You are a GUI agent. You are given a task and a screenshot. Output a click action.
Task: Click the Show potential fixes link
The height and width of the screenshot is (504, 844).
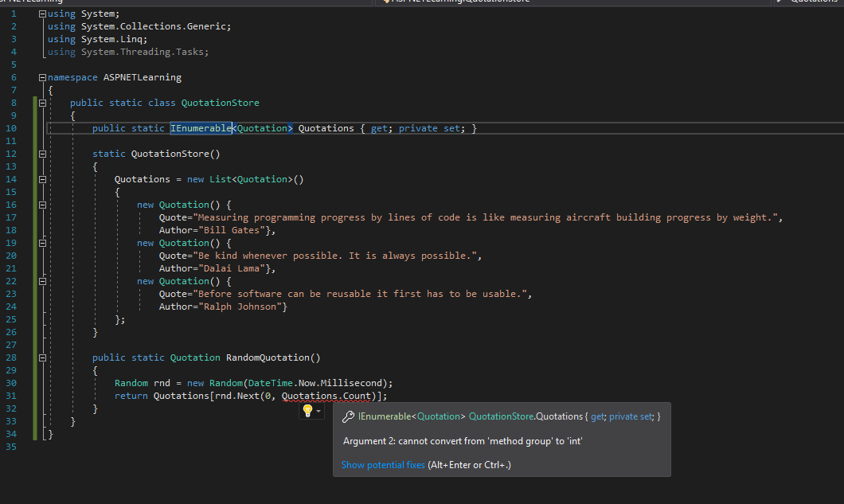tap(385, 463)
